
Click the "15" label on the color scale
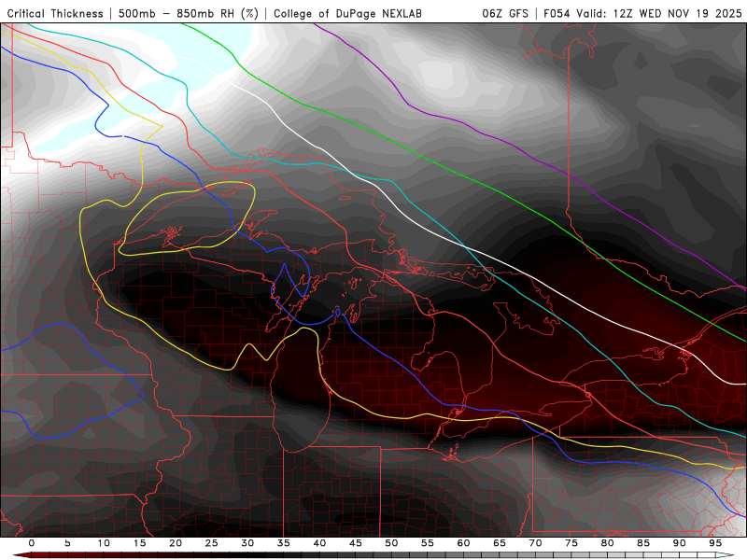tap(139, 543)
